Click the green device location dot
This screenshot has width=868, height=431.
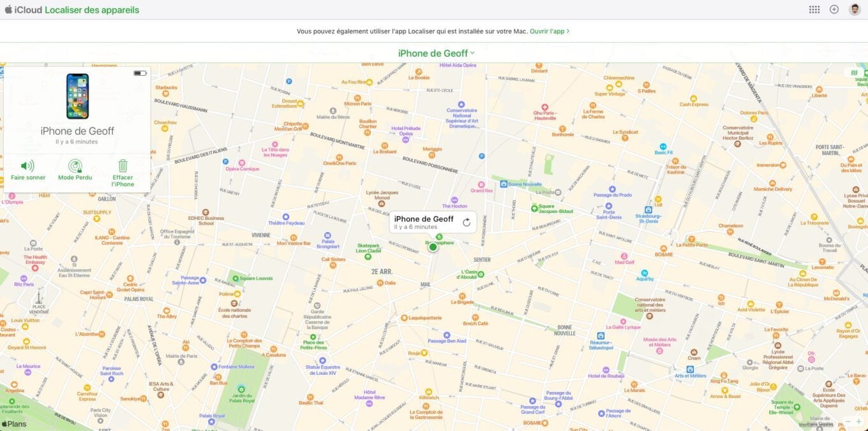[433, 247]
